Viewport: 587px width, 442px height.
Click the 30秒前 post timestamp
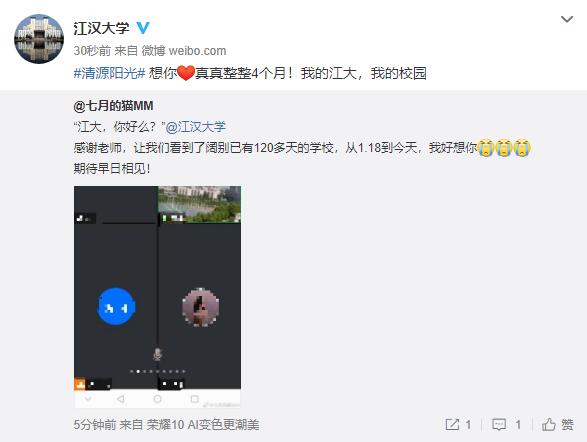92,51
